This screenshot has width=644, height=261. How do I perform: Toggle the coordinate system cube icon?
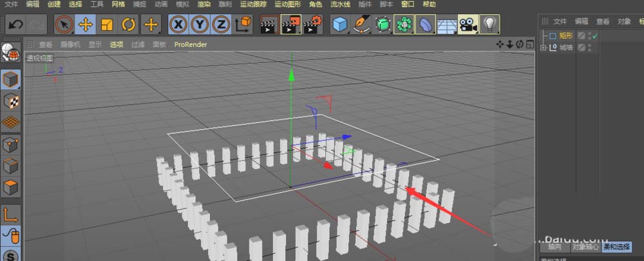(243, 25)
